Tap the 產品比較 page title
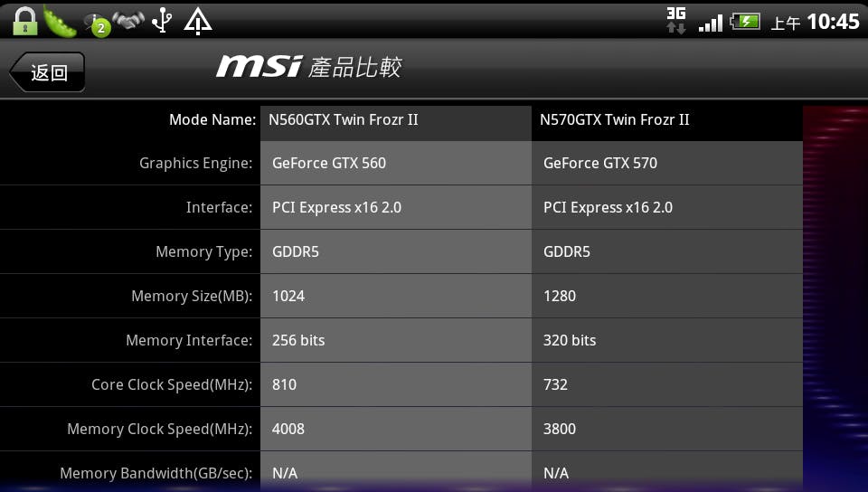 pos(354,67)
